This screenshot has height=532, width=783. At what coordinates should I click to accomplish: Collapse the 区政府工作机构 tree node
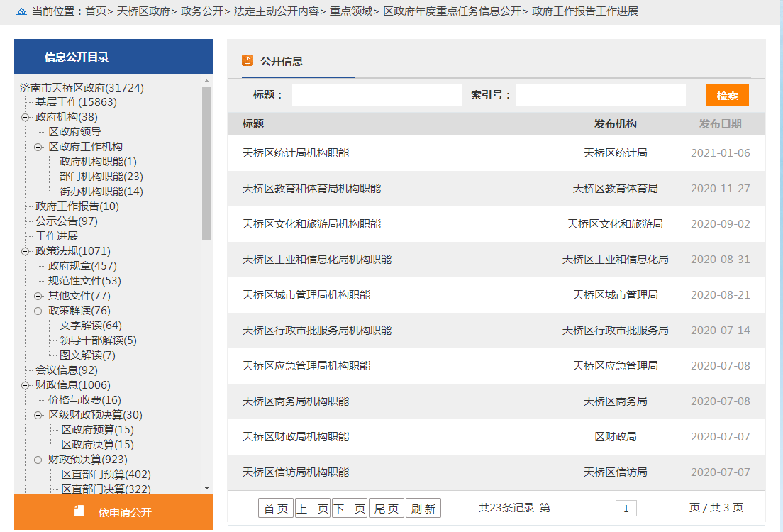pyautogui.click(x=38, y=148)
